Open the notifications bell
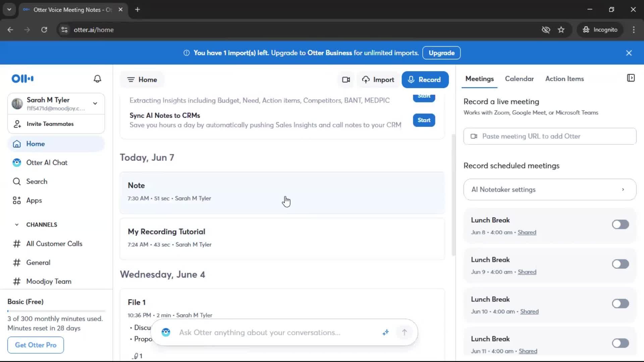Image resolution: width=644 pixels, height=362 pixels. point(97,79)
